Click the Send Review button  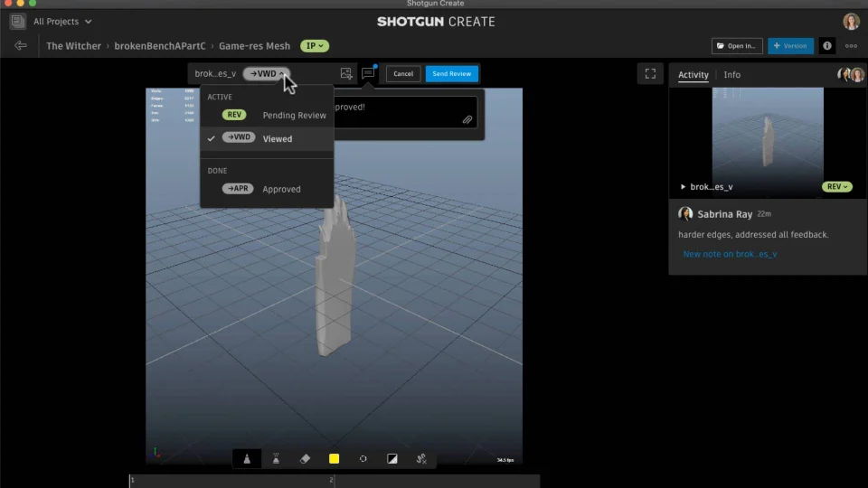pos(452,73)
